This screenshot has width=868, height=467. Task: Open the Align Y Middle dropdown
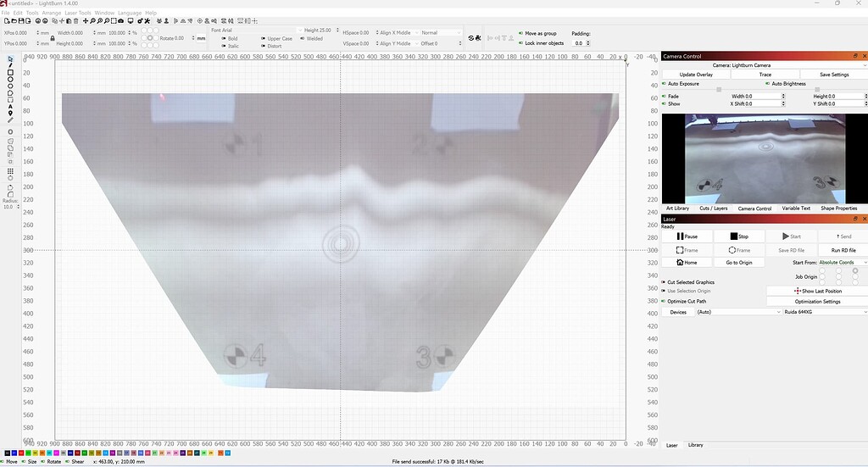tap(400, 43)
